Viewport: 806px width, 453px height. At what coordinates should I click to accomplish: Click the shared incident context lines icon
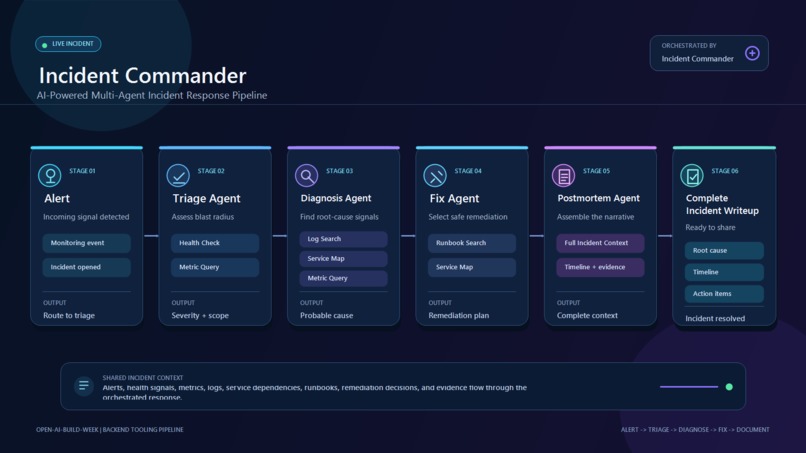[84, 386]
